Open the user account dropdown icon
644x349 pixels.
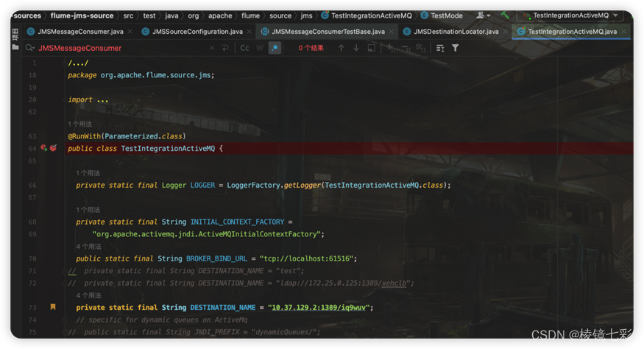click(484, 15)
